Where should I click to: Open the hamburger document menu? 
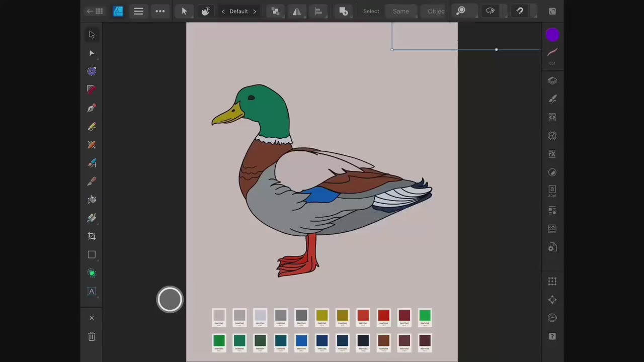pos(138,11)
